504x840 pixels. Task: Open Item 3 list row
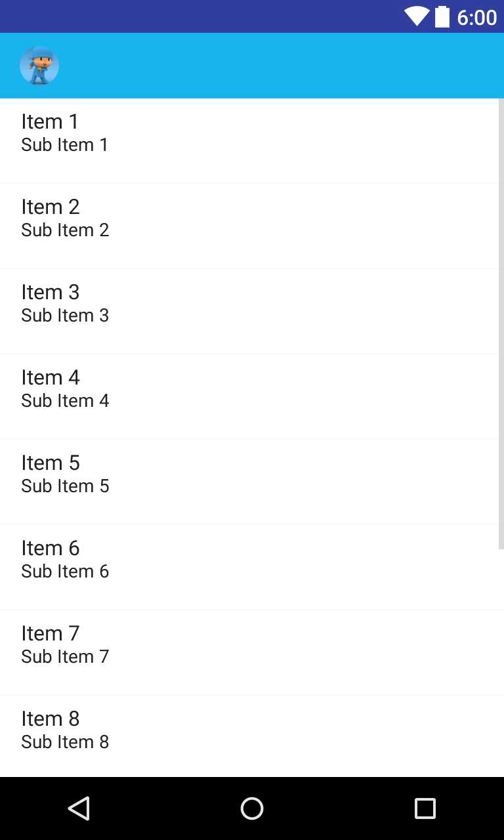[x=249, y=311]
